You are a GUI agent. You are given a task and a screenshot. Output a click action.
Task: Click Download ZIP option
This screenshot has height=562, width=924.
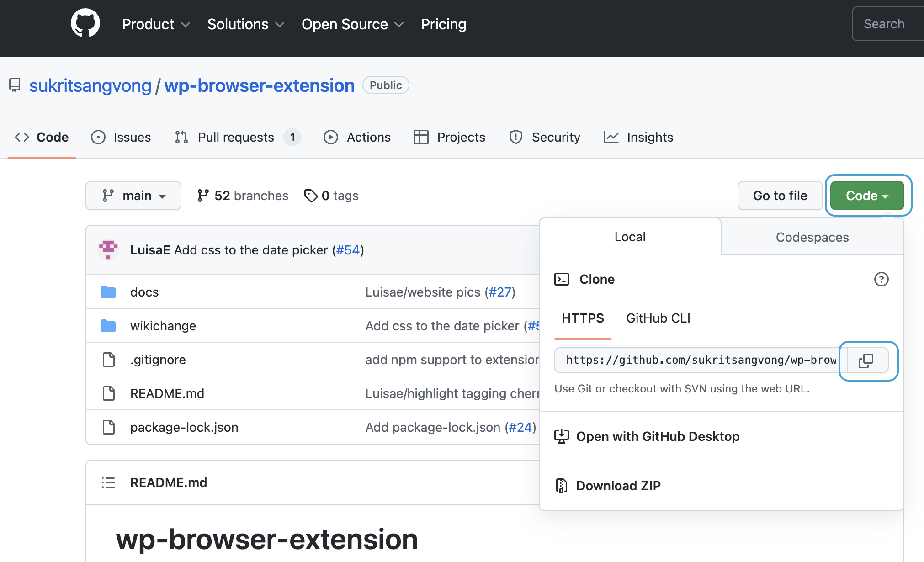tap(618, 486)
